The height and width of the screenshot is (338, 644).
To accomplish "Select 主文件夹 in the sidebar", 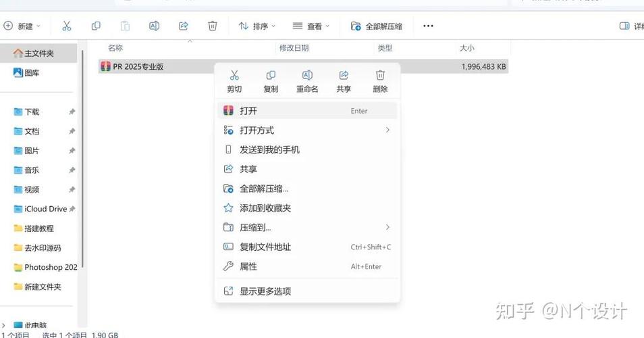I will (38, 53).
